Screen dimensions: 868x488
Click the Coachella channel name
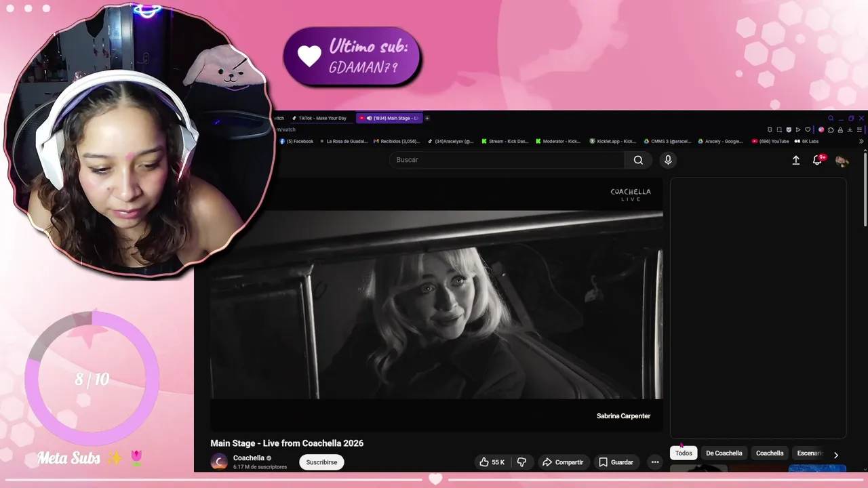(x=249, y=458)
